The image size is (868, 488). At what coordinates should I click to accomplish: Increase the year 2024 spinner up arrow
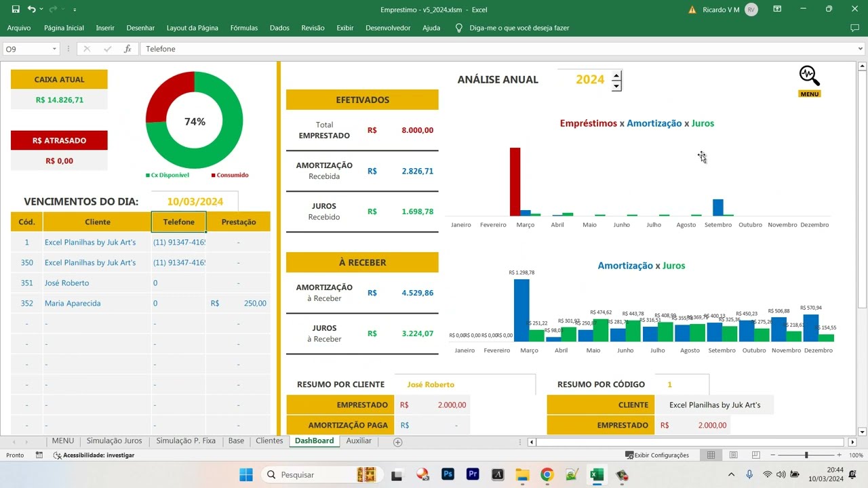coord(616,76)
